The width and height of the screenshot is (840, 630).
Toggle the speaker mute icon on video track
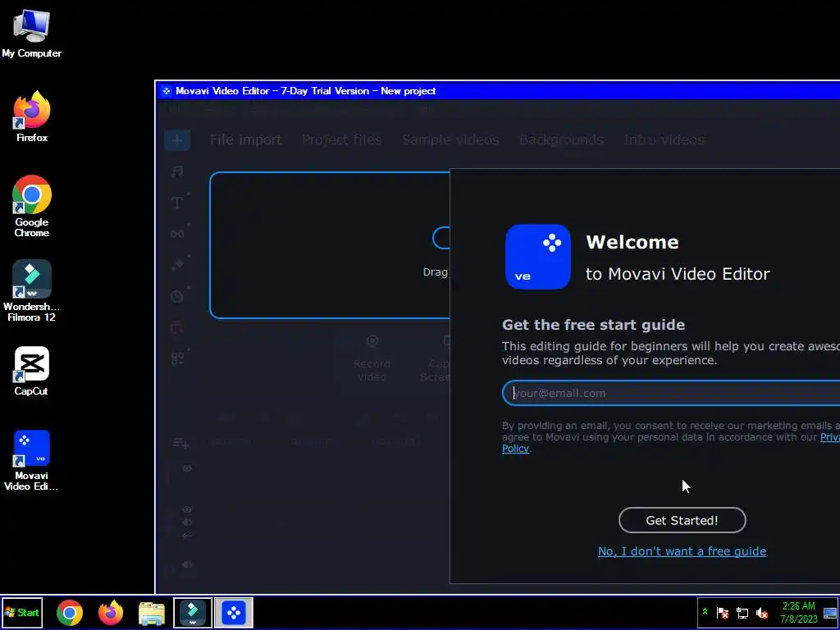click(186, 523)
